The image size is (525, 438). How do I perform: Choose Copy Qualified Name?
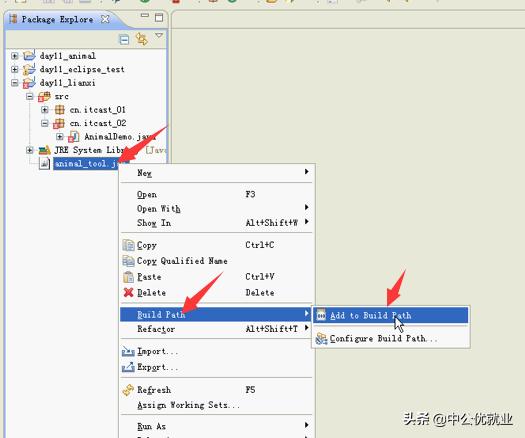click(x=216, y=261)
